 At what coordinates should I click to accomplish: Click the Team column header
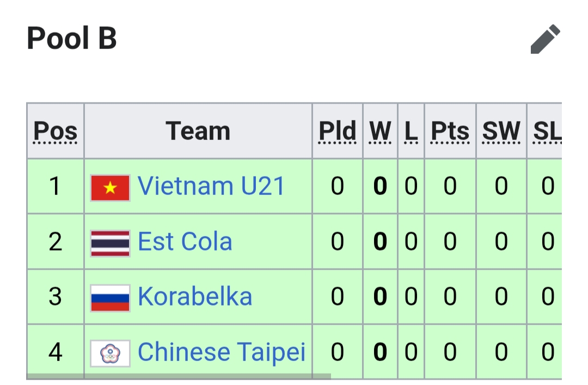coord(198,131)
